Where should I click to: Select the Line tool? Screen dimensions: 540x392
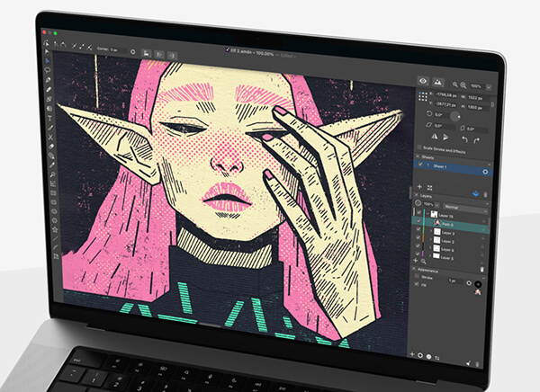pyautogui.click(x=55, y=238)
